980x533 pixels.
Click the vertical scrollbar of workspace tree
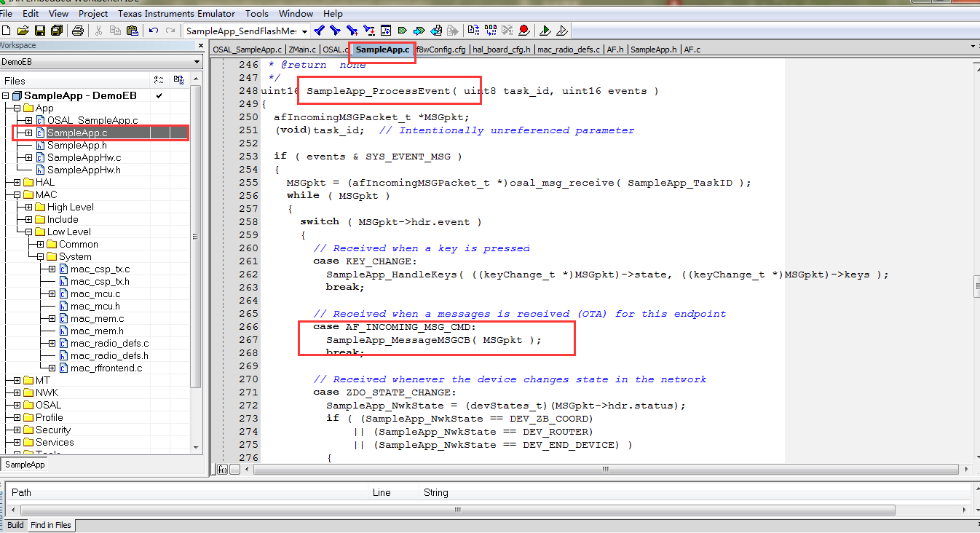[196, 236]
